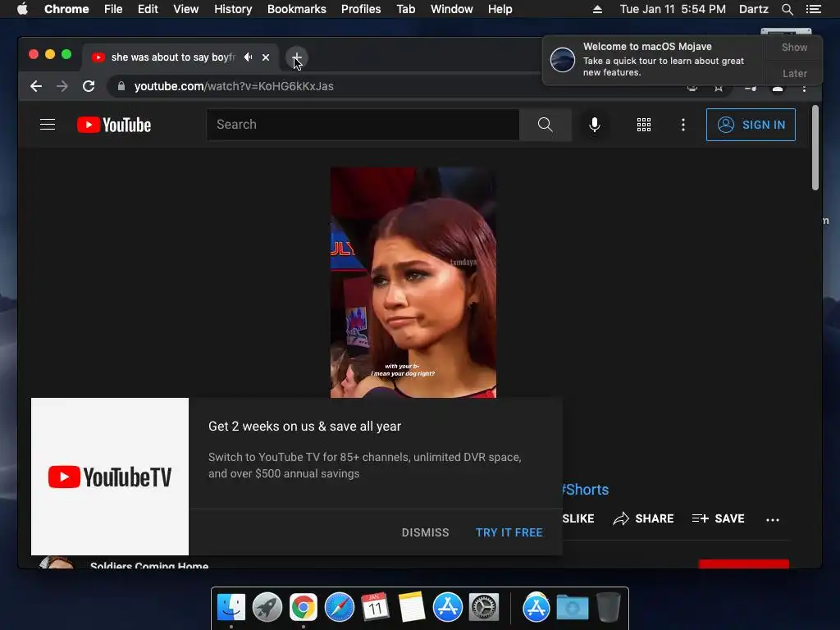Go forward with the browser forward arrow
This screenshot has width=840, height=630.
62,86
